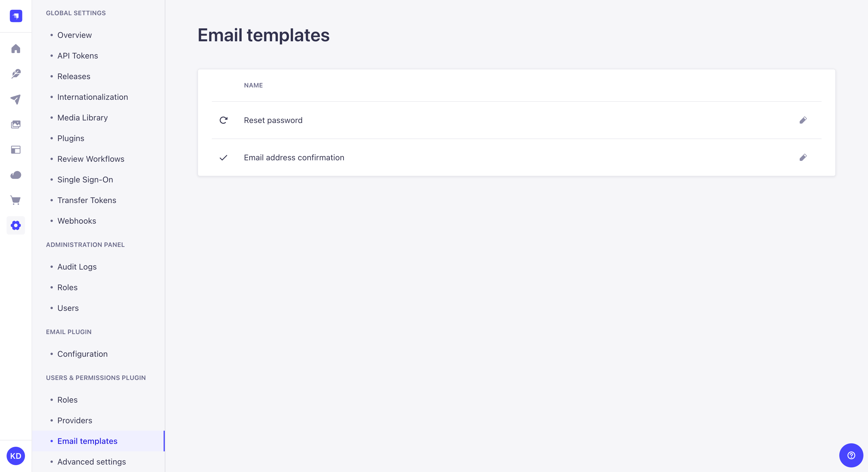This screenshot has width=868, height=472.
Task: Click the help/question mark icon bottom right
Action: pyautogui.click(x=850, y=455)
